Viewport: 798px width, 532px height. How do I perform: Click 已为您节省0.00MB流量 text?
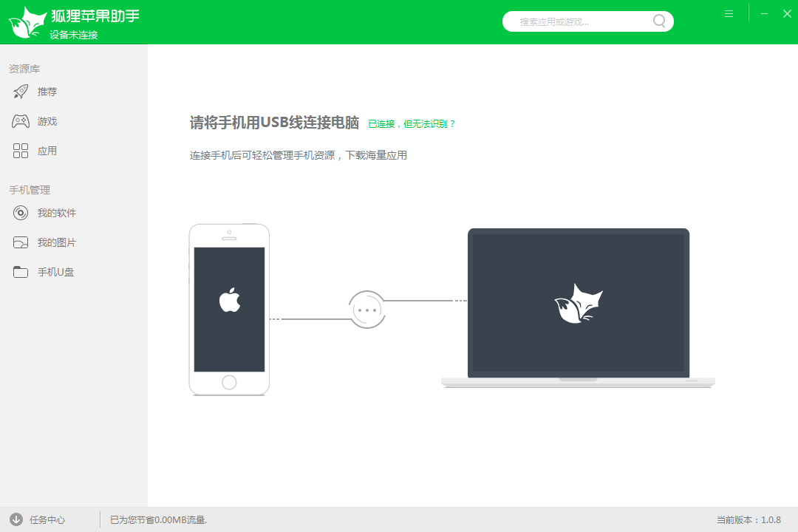158,519
